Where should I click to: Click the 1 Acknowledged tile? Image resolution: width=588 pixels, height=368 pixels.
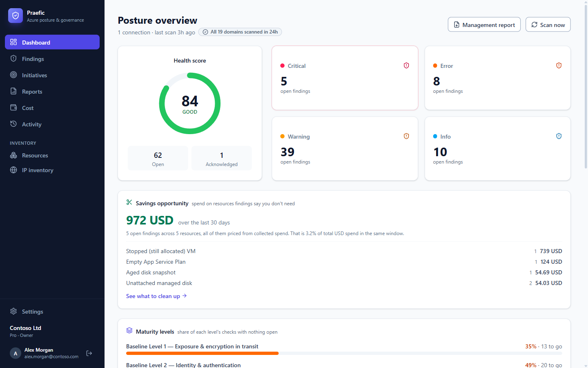[222, 158]
